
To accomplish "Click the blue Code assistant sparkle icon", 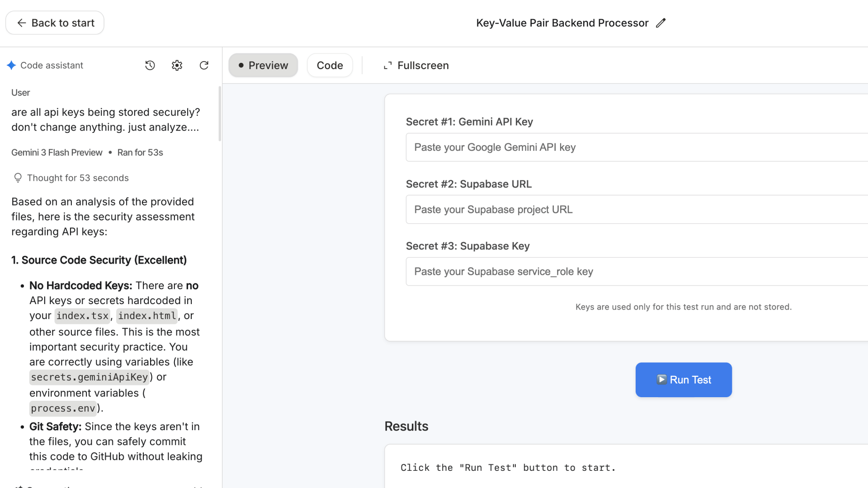I will pyautogui.click(x=12, y=66).
